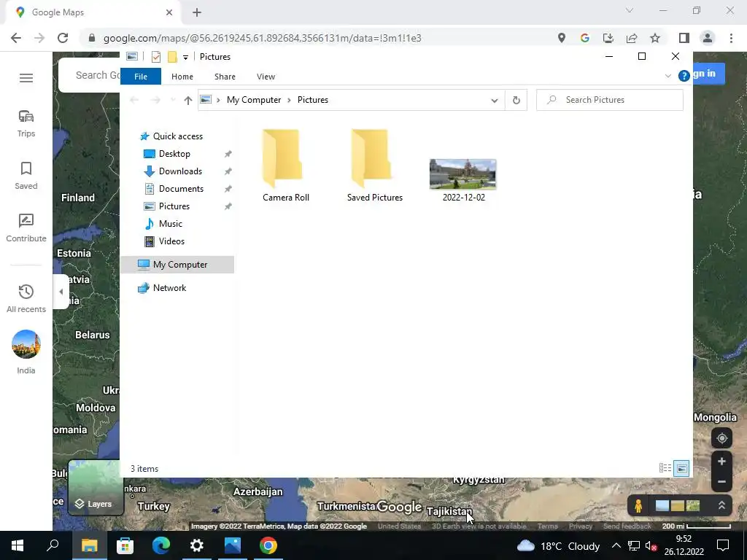Open All recents in Google Maps
Image resolution: width=747 pixels, height=560 pixels.
coord(26,298)
